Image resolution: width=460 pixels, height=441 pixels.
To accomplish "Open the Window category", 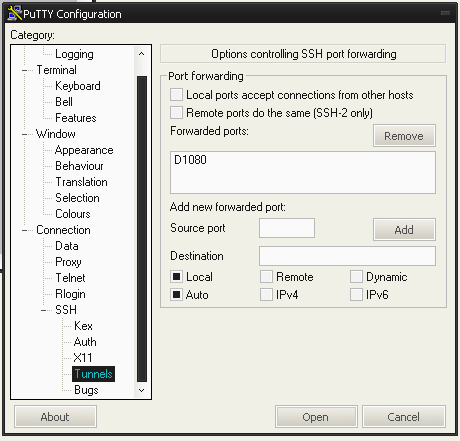I will pos(56,134).
